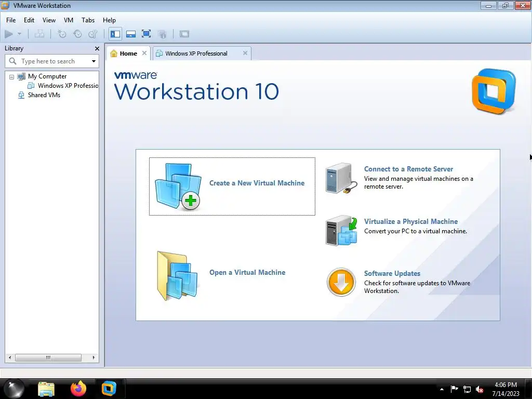This screenshot has width=532, height=399.
Task: Click the virtualize physical machine icon
Action: (x=341, y=231)
